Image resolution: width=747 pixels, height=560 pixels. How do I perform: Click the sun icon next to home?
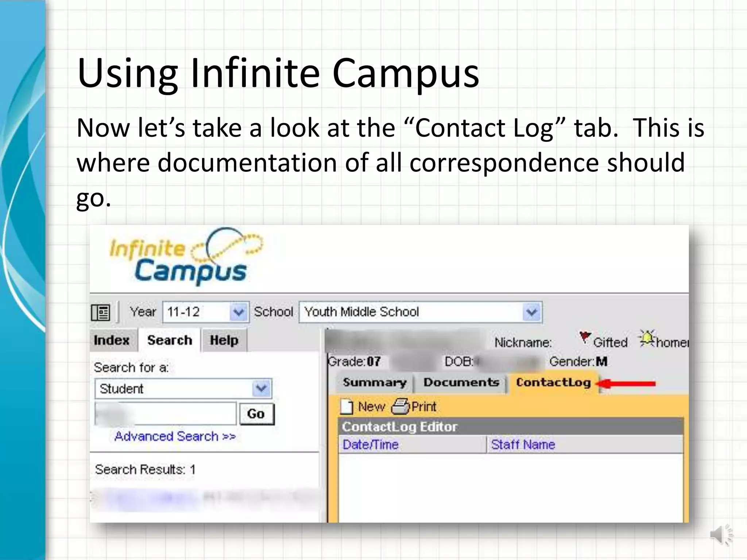(x=647, y=339)
